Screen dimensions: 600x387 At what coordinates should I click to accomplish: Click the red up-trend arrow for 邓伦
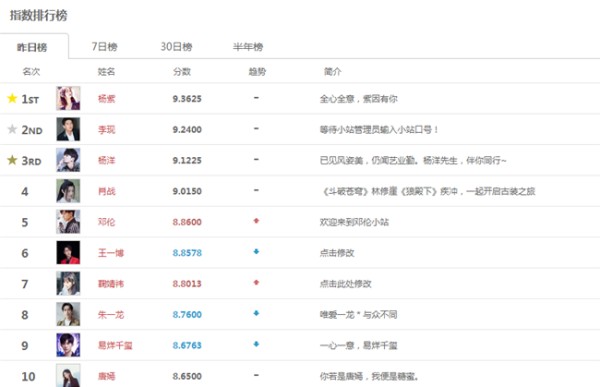click(x=256, y=221)
